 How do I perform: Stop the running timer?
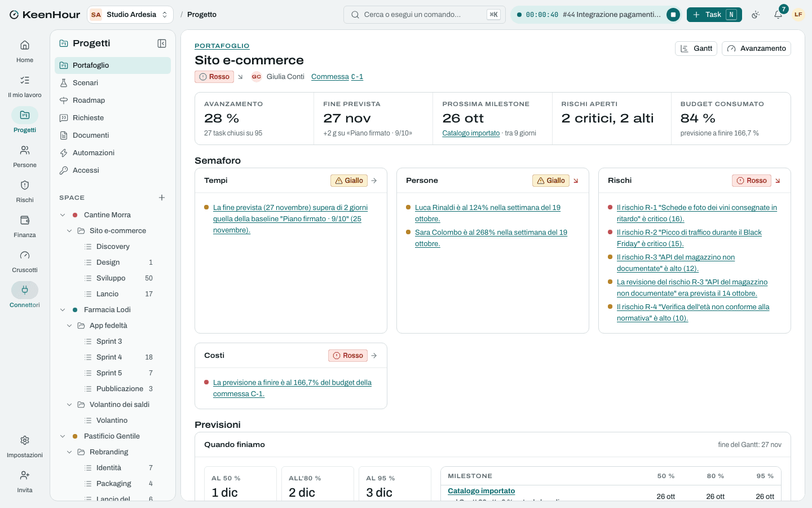(x=673, y=15)
